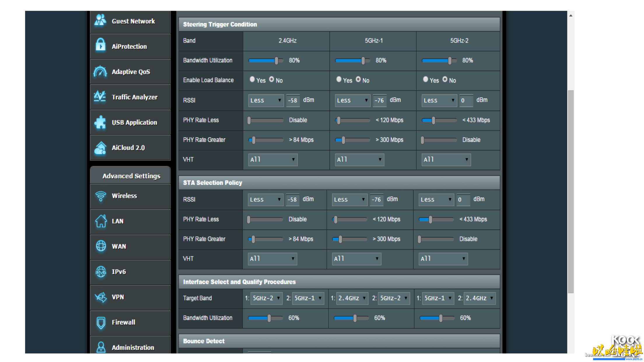Image resolution: width=644 pixels, height=362 pixels.
Task: Click the WAN globe icon
Action: coord(101,246)
